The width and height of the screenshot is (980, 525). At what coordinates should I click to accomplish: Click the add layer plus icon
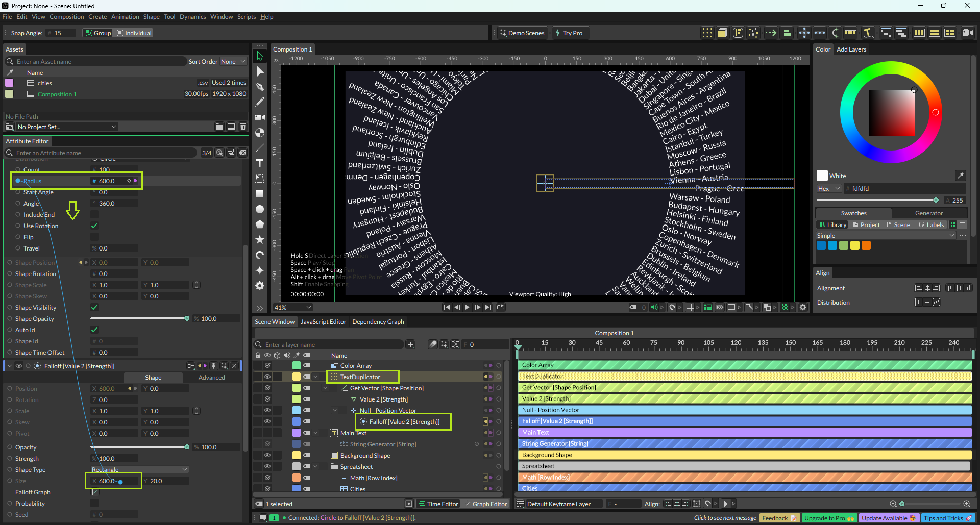tap(410, 345)
